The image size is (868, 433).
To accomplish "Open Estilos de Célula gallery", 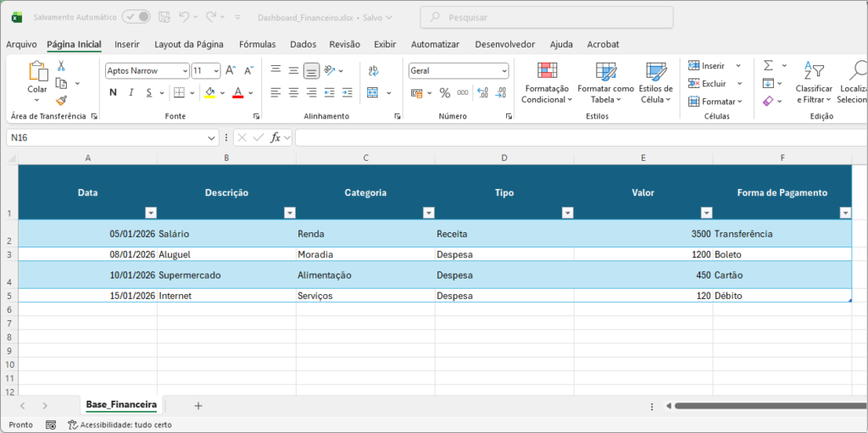I will tap(655, 82).
